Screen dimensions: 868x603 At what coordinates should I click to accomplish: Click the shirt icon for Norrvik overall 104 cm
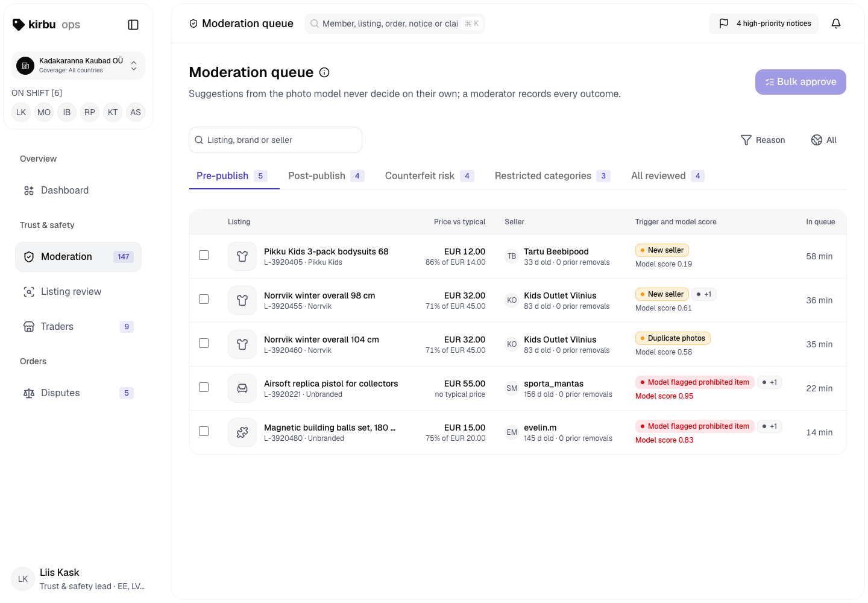tap(242, 344)
